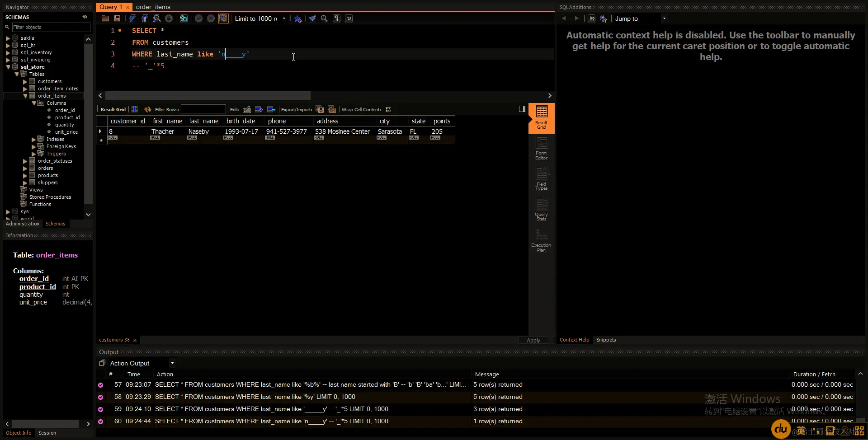Close the customers 38 result tab
Screen dimensions: 868x440
click(x=135, y=340)
